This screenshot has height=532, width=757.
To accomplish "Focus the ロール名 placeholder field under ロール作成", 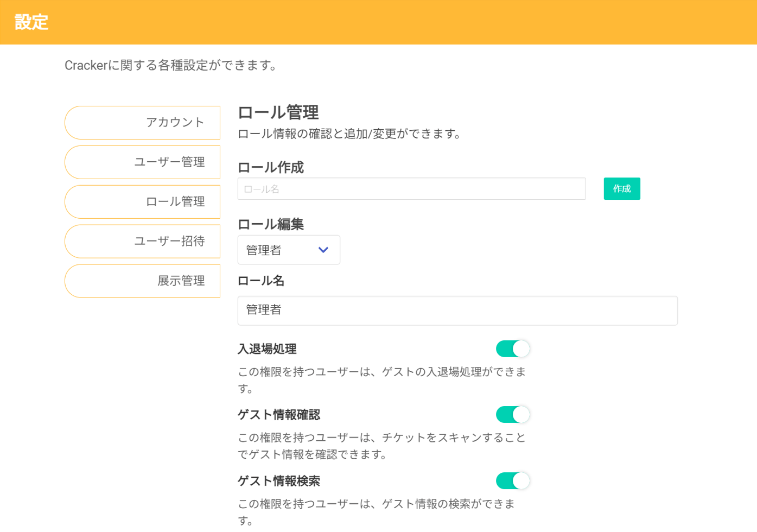I will click(x=411, y=189).
